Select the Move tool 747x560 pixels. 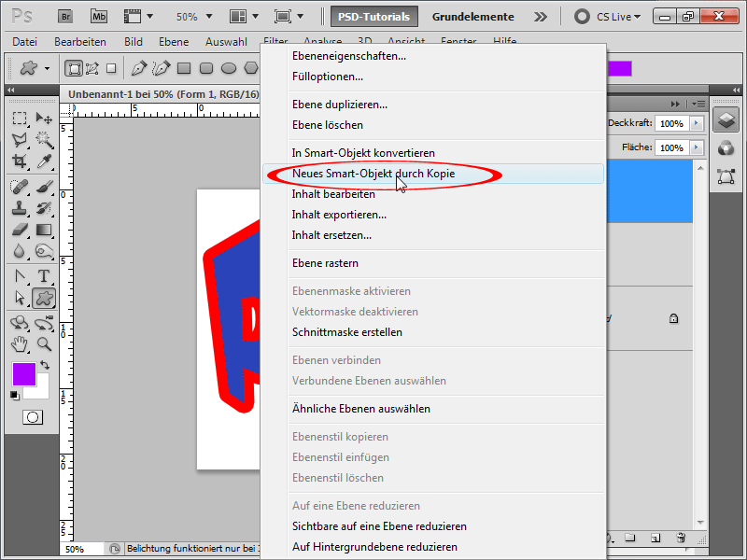[x=44, y=118]
